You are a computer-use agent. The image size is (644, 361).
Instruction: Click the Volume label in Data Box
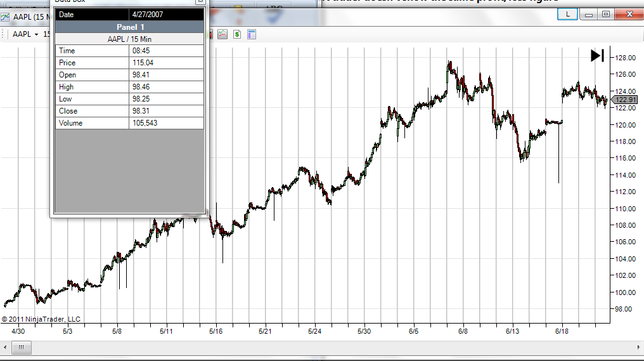(70, 123)
